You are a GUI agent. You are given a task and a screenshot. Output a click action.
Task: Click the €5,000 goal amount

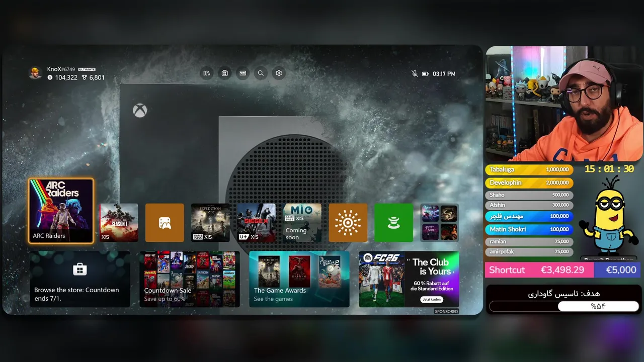tap(621, 270)
